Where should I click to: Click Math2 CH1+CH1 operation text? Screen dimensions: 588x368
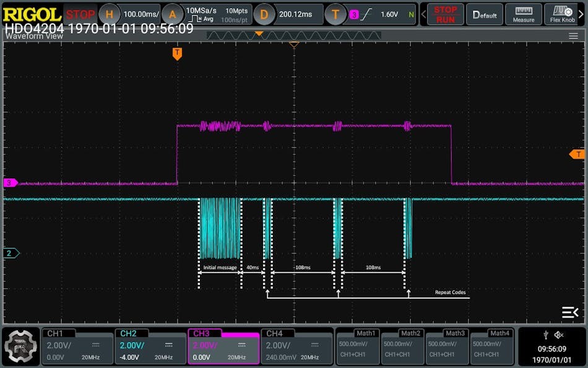[397, 354]
